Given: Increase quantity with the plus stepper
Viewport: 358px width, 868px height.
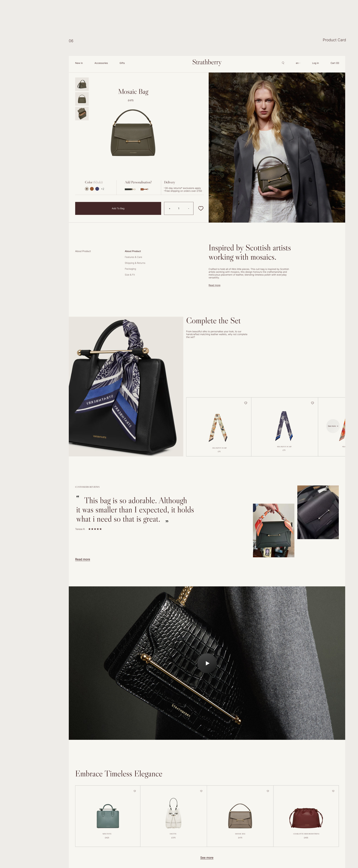Looking at the screenshot, I should point(170,209).
